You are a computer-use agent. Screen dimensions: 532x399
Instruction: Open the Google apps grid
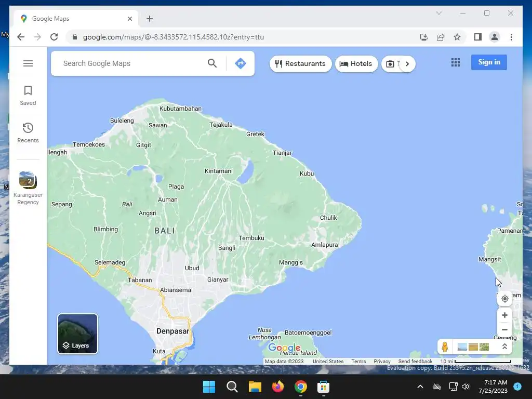(455, 62)
